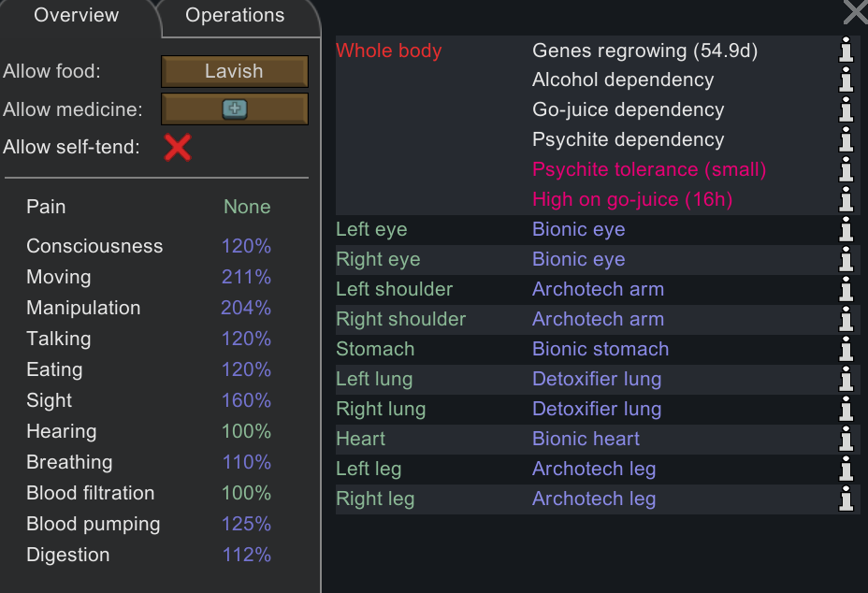
Task: Show info for Go-juice dependency
Action: coord(846,110)
